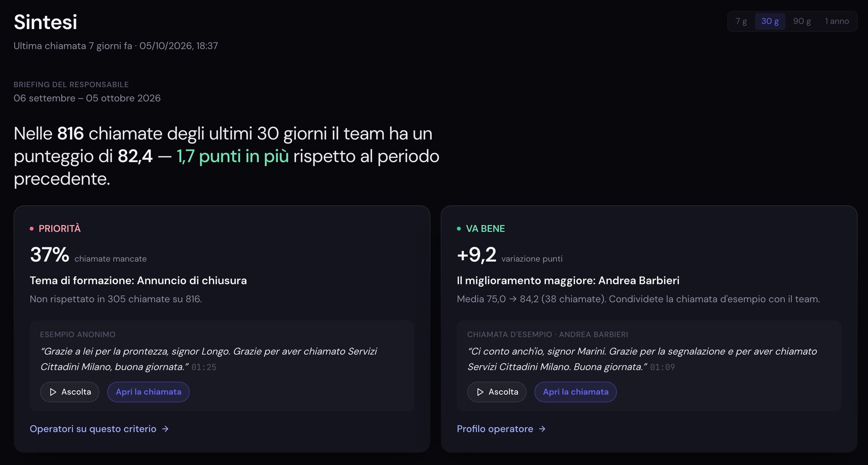Switch to the 90 g range
The height and width of the screenshot is (465, 868).
[x=802, y=21]
